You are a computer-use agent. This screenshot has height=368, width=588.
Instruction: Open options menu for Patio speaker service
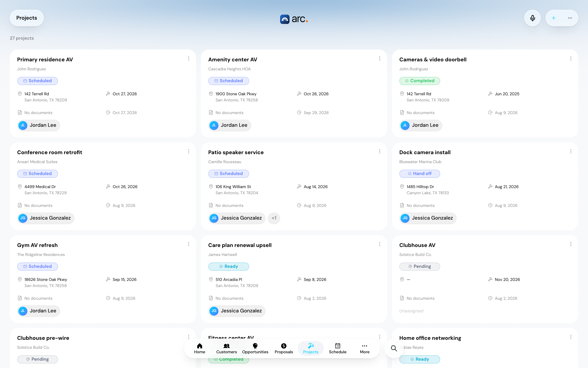(x=380, y=151)
